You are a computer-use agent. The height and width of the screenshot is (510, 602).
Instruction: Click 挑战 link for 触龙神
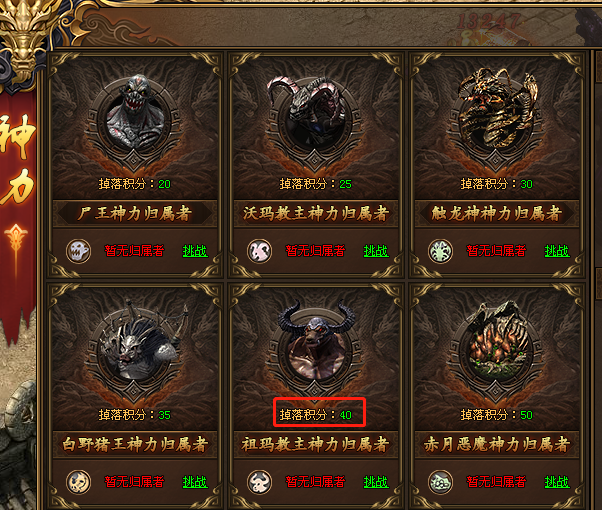(x=557, y=251)
